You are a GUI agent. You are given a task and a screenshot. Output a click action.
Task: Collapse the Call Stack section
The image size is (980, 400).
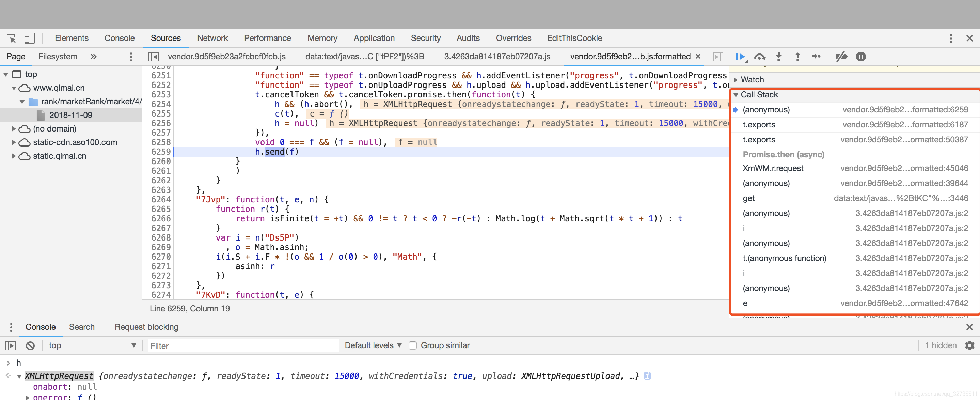coord(736,95)
